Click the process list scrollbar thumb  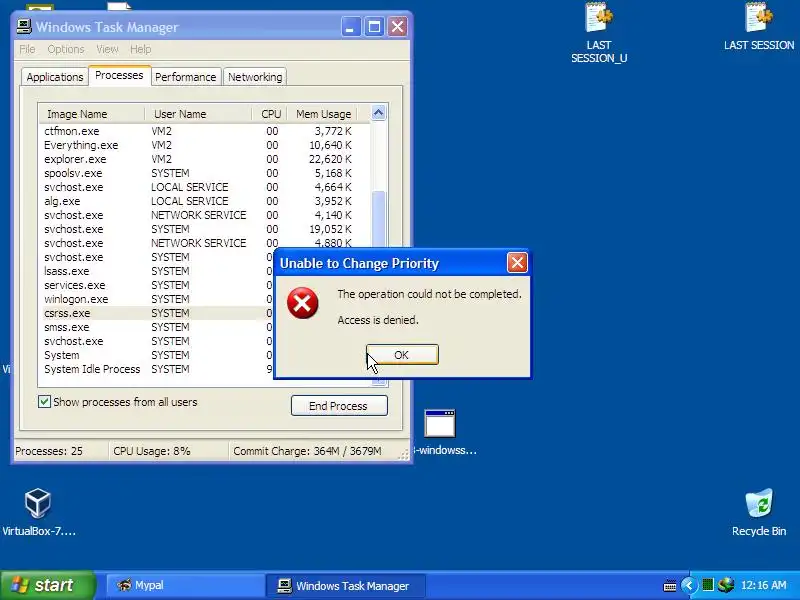tap(379, 219)
